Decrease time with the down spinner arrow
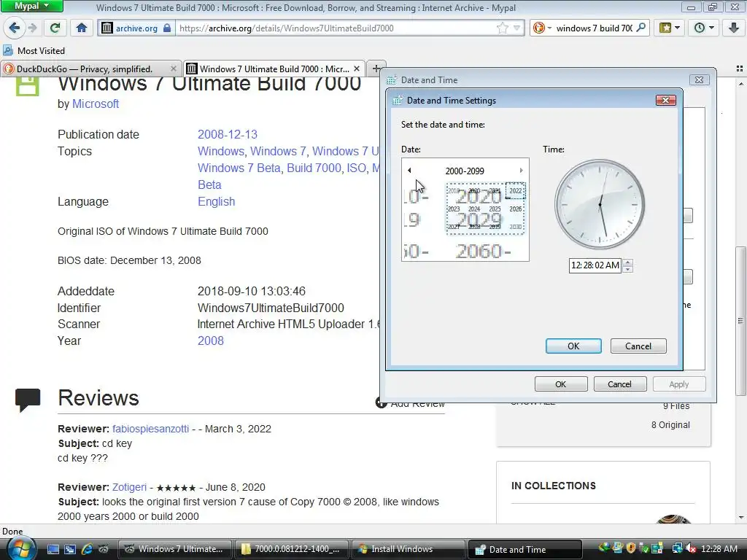Image resolution: width=747 pixels, height=560 pixels. pyautogui.click(x=628, y=269)
